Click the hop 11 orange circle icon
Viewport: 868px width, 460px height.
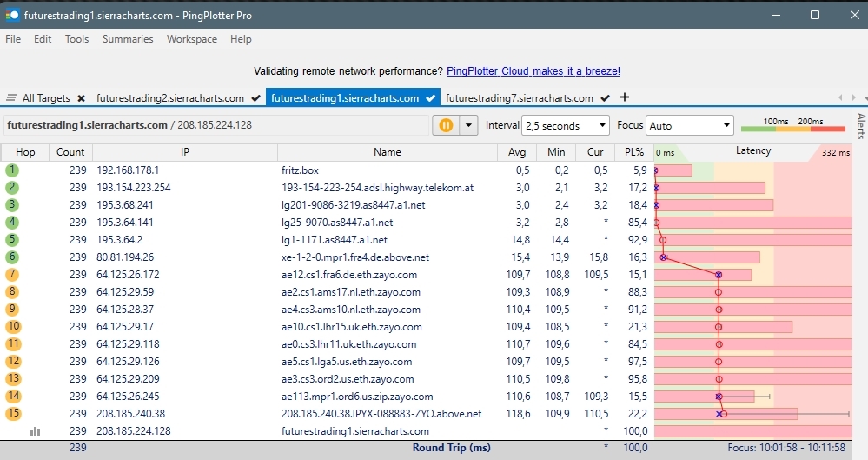[x=13, y=343]
